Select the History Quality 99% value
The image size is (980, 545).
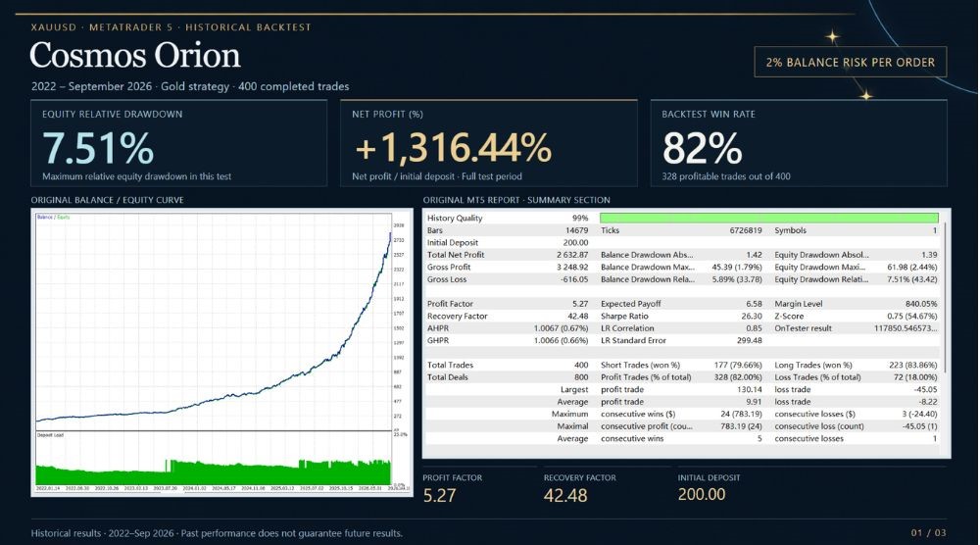pyautogui.click(x=580, y=219)
